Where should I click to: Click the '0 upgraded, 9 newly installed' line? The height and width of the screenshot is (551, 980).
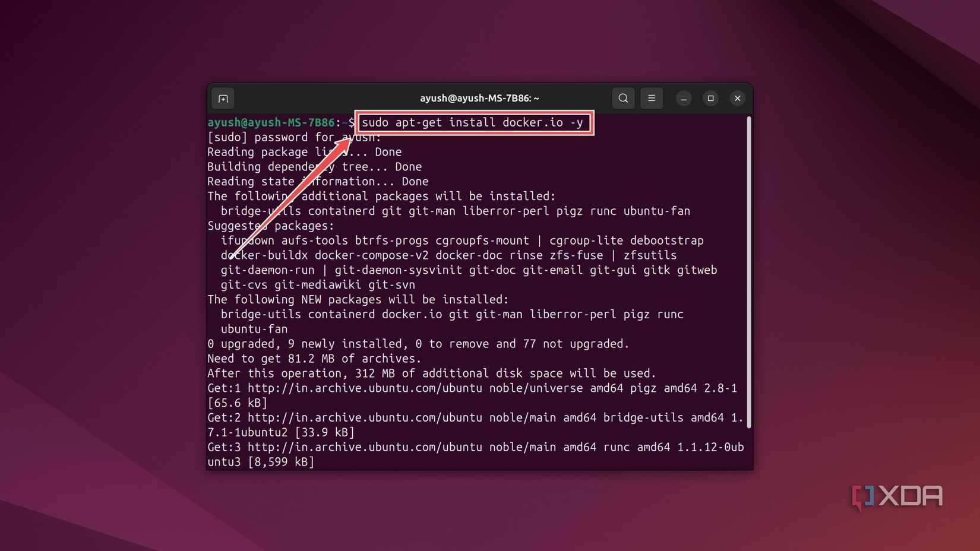(418, 344)
